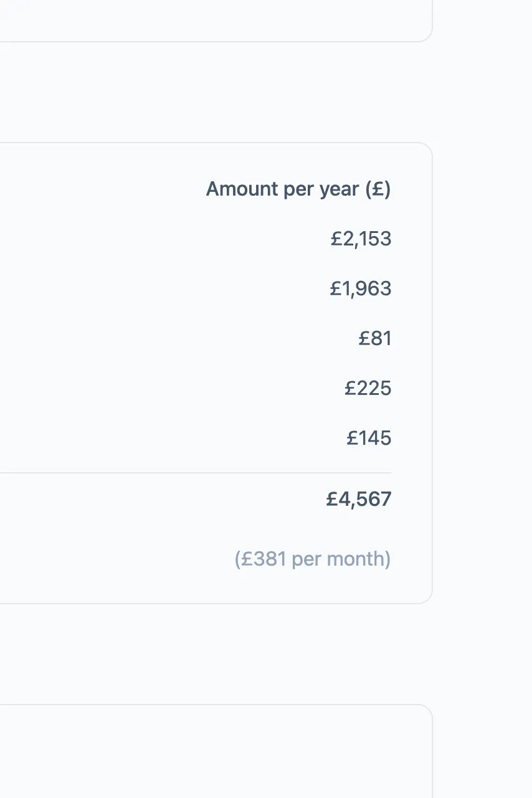Select the £1,963 amount value
This screenshot has width=532, height=798.
361,288
